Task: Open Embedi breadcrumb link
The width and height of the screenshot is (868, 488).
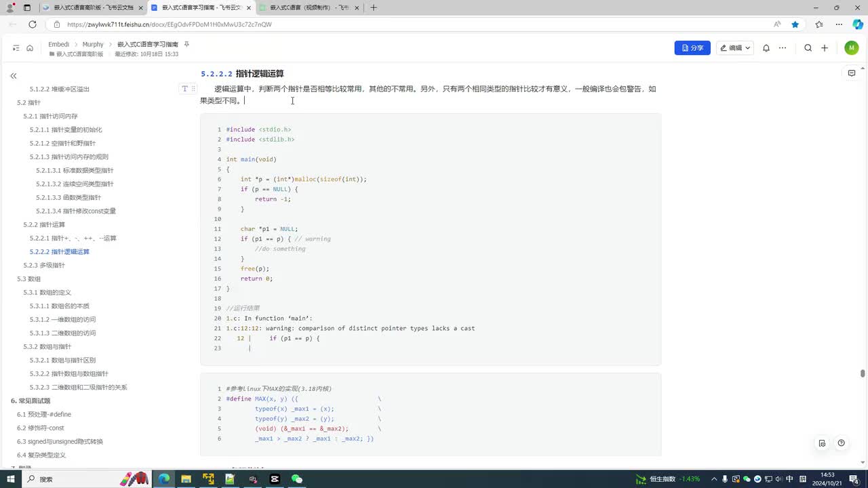Action: click(59, 44)
